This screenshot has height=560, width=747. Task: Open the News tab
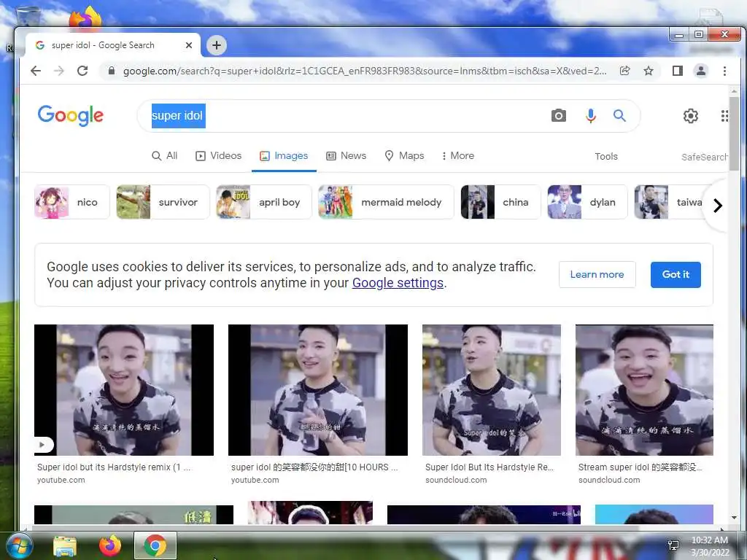(347, 156)
